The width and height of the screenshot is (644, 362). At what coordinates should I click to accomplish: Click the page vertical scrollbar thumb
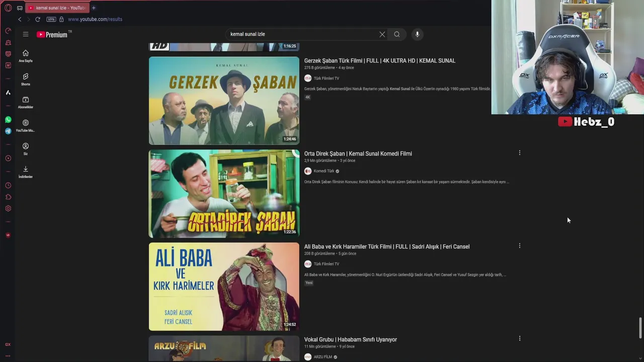pyautogui.click(x=640, y=328)
